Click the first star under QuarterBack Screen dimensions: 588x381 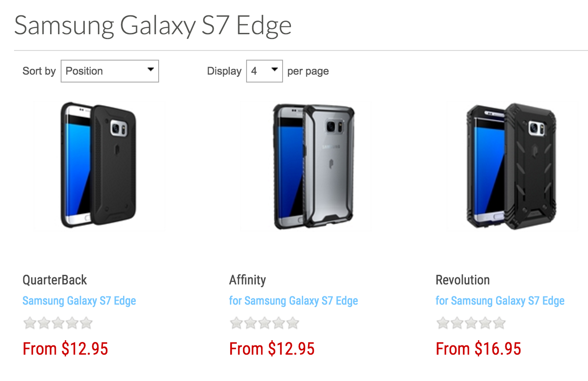pos(29,323)
